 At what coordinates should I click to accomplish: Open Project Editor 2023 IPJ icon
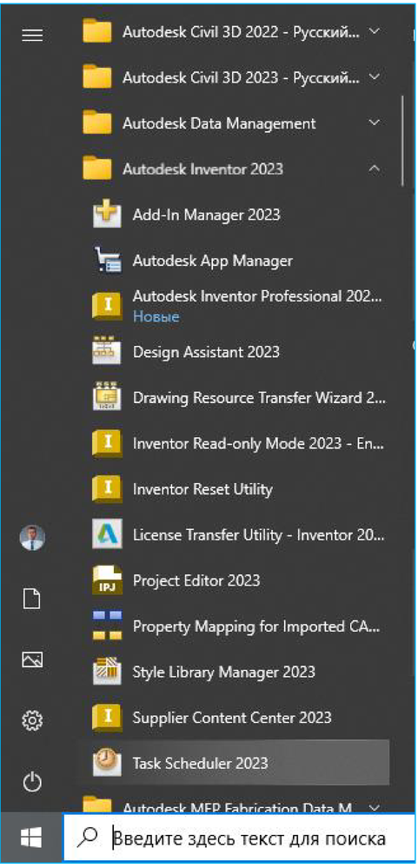[107, 580]
